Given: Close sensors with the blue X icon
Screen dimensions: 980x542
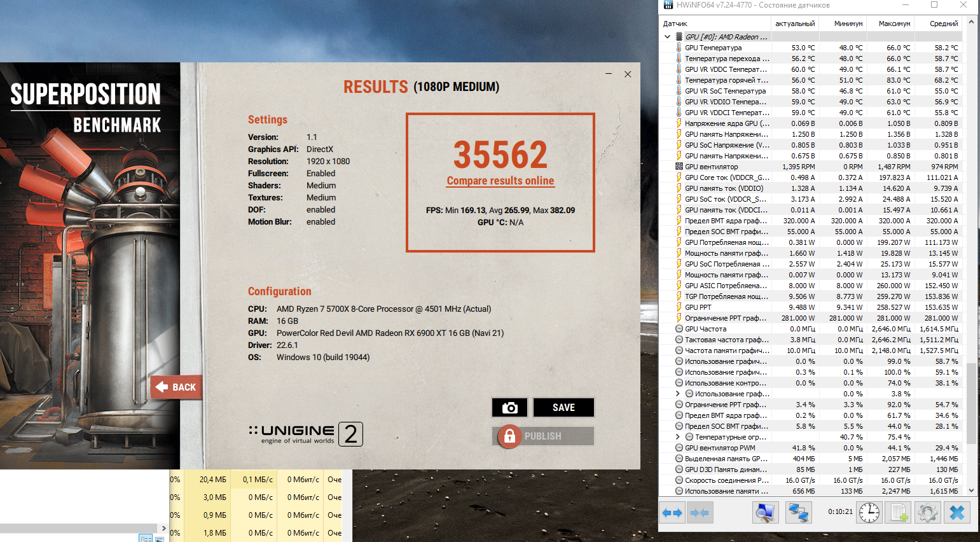Looking at the screenshot, I should (x=957, y=512).
